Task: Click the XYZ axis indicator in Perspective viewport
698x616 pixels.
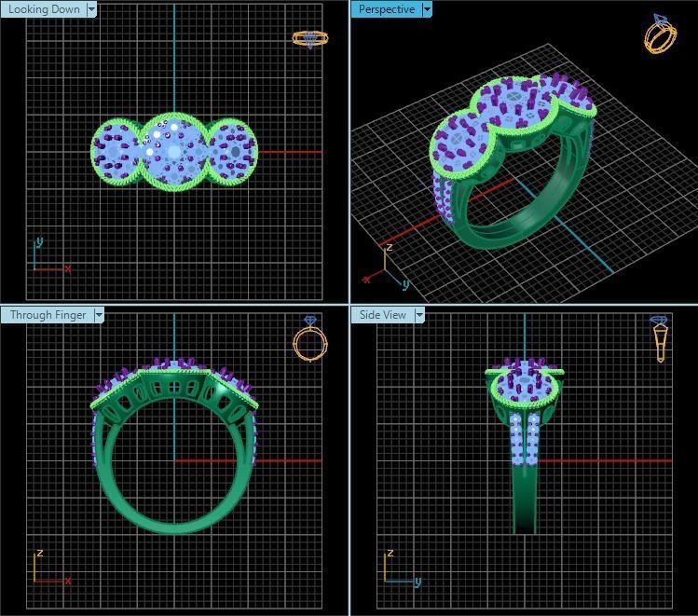Action: (x=385, y=267)
